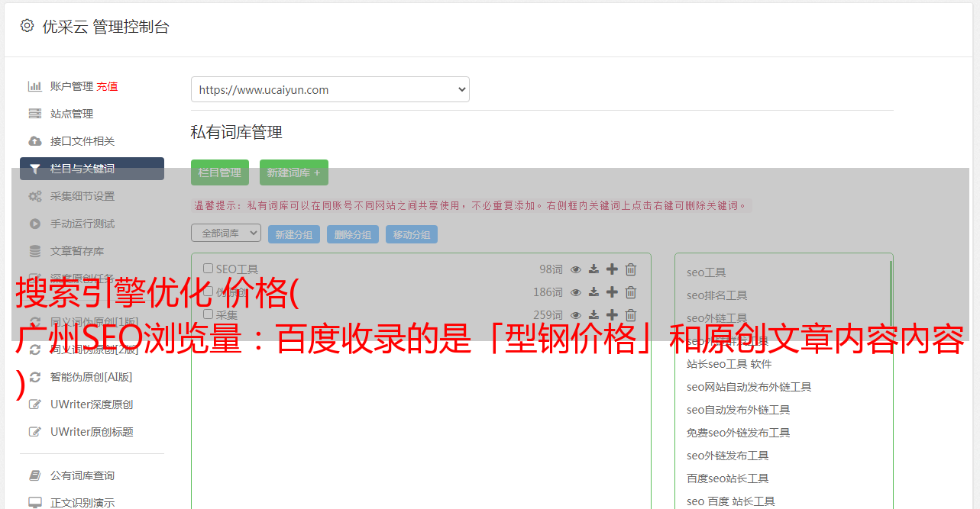Click the plus icon in the 186词 row
Image resolution: width=980 pixels, height=509 pixels.
[x=612, y=292]
